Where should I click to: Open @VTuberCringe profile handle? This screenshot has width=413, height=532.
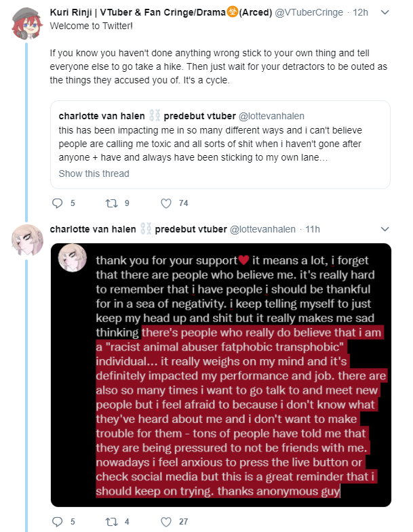(x=309, y=13)
